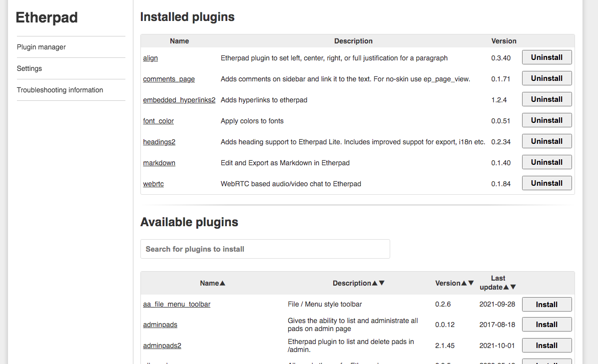This screenshot has height=364, width=598.
Task: Open the embedded_hyperlinks2 plugin link
Action: click(x=179, y=100)
